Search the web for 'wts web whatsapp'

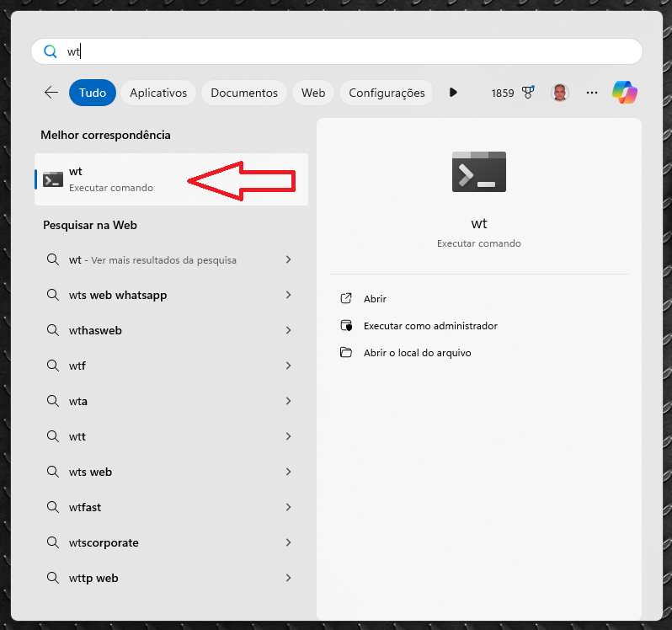tap(170, 295)
